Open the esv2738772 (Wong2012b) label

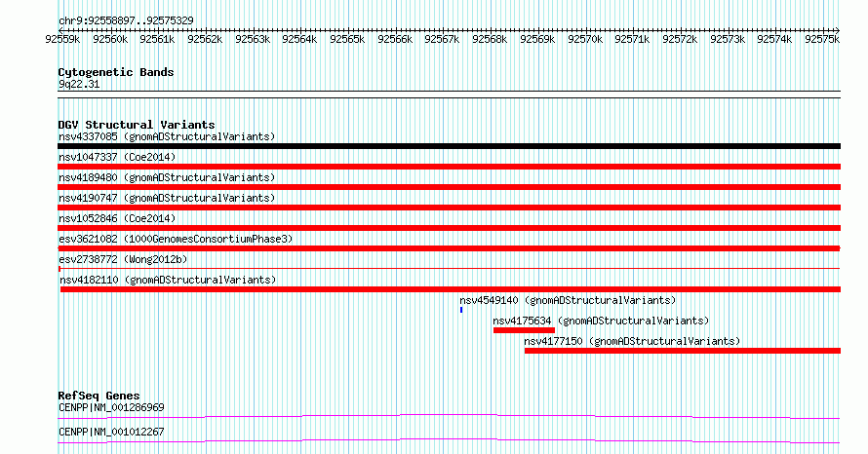(x=123, y=259)
